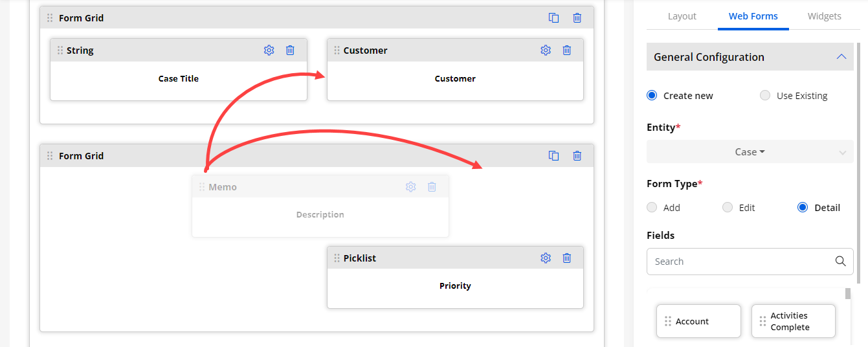The width and height of the screenshot is (868, 347).
Task: Choose the Edit form type
Action: coord(728,208)
